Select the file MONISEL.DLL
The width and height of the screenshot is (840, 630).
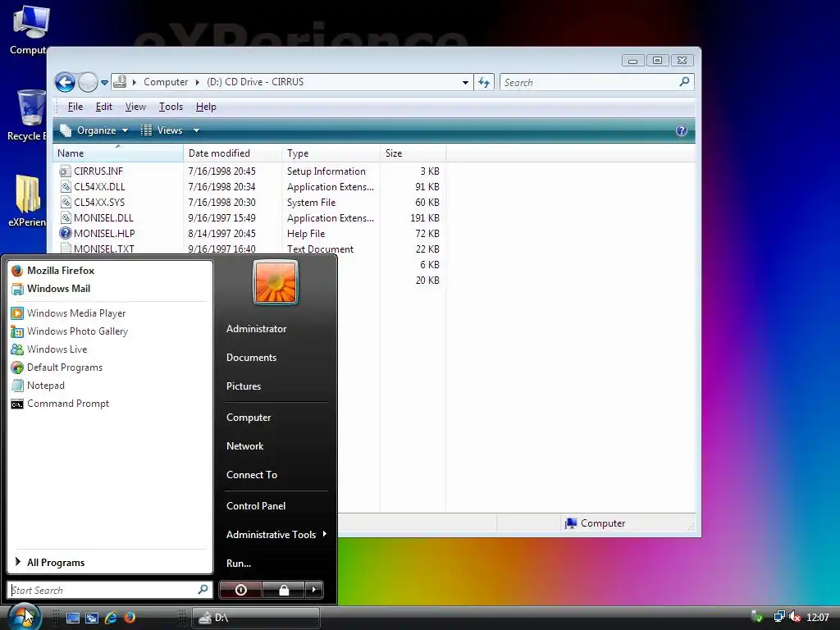(x=103, y=218)
